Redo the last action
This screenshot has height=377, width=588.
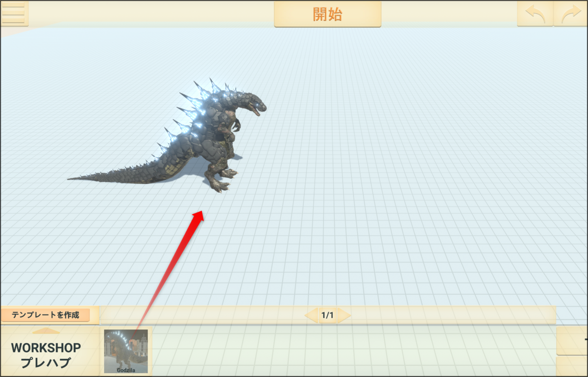click(x=570, y=14)
